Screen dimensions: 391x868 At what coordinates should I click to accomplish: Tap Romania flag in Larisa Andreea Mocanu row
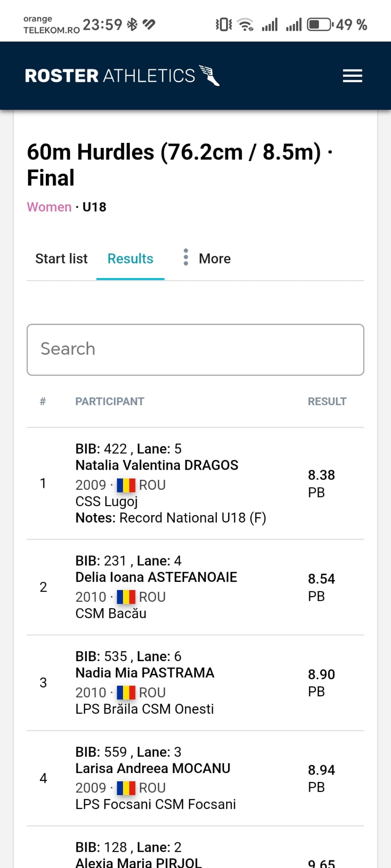[x=126, y=788]
